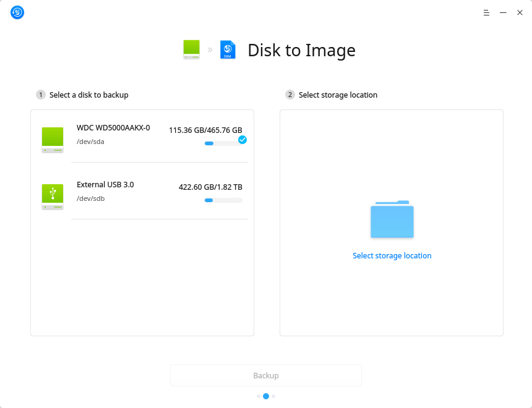The image size is (532, 408).
Task: Switch to the third page dot
Action: tap(273, 396)
